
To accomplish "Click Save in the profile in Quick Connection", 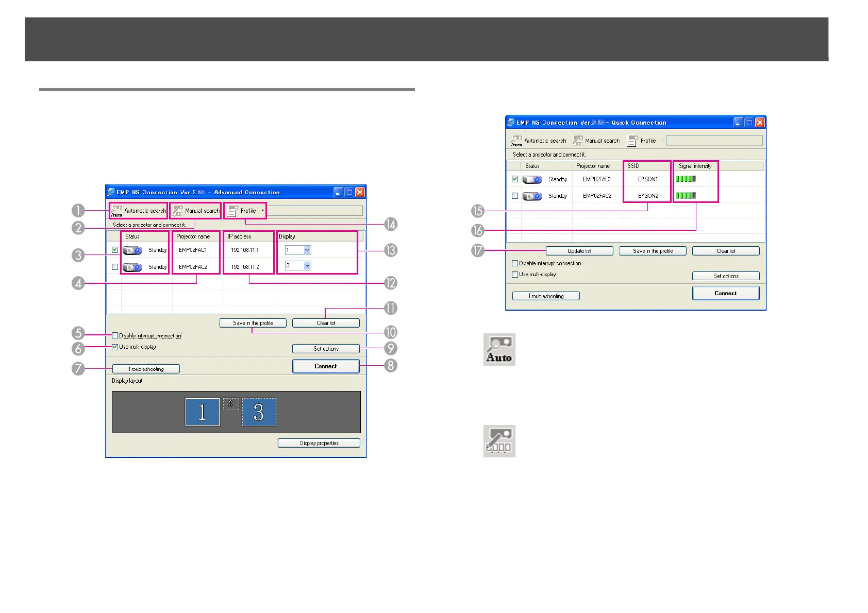I will (x=653, y=251).
